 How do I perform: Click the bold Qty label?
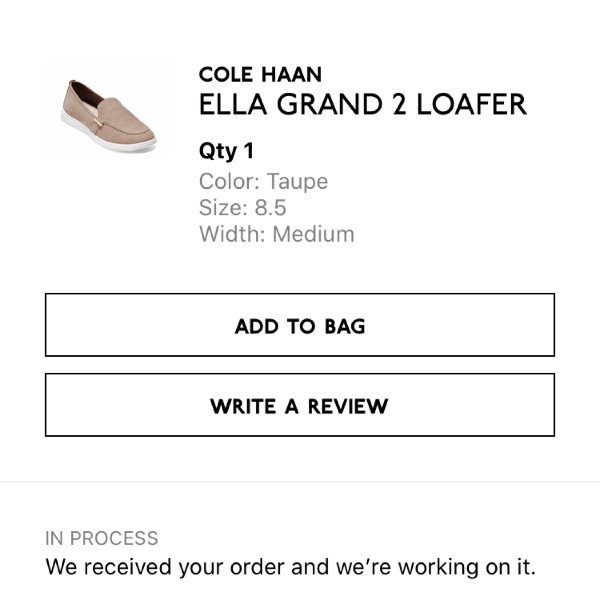click(218, 152)
